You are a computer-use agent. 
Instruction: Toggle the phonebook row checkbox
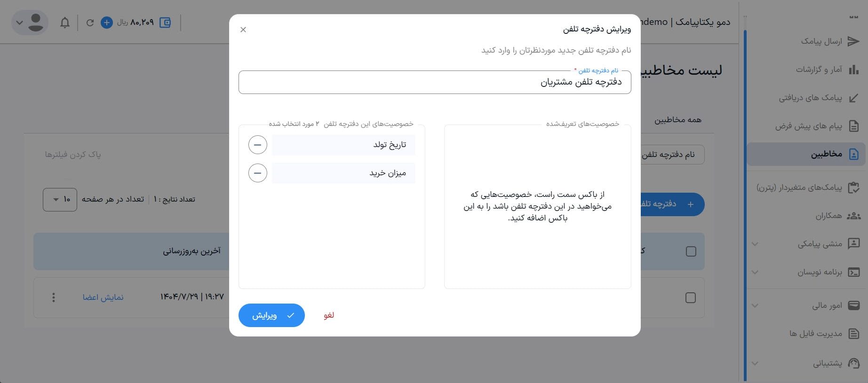(x=690, y=297)
